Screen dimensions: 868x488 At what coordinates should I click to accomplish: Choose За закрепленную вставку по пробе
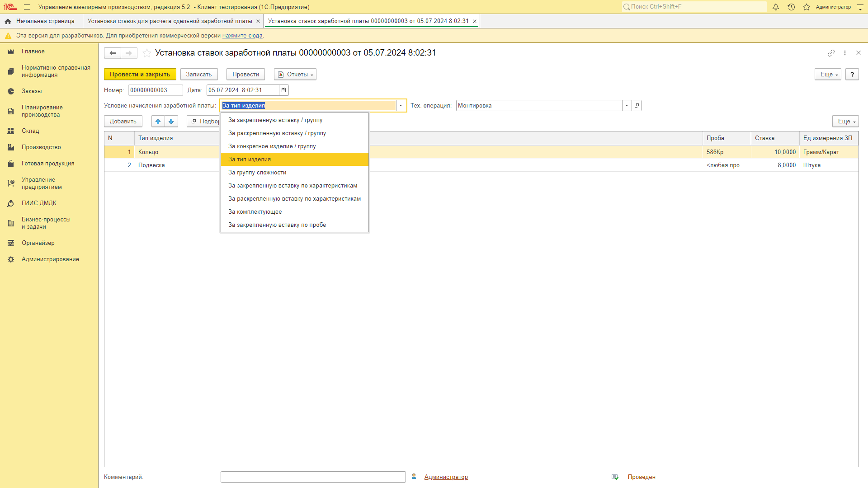295,225
